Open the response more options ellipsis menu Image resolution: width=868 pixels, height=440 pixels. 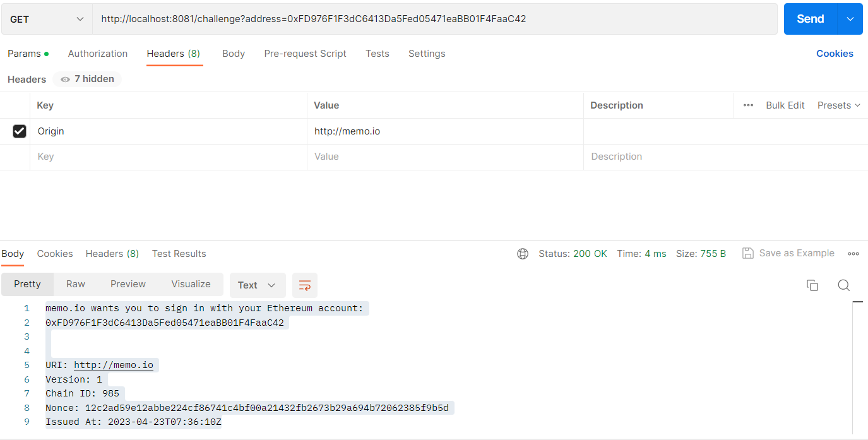coord(853,254)
